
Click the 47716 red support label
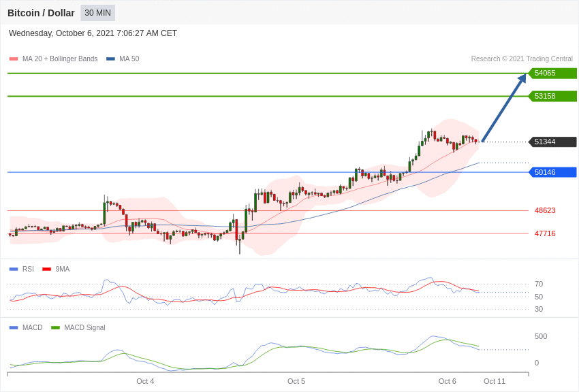(x=545, y=234)
